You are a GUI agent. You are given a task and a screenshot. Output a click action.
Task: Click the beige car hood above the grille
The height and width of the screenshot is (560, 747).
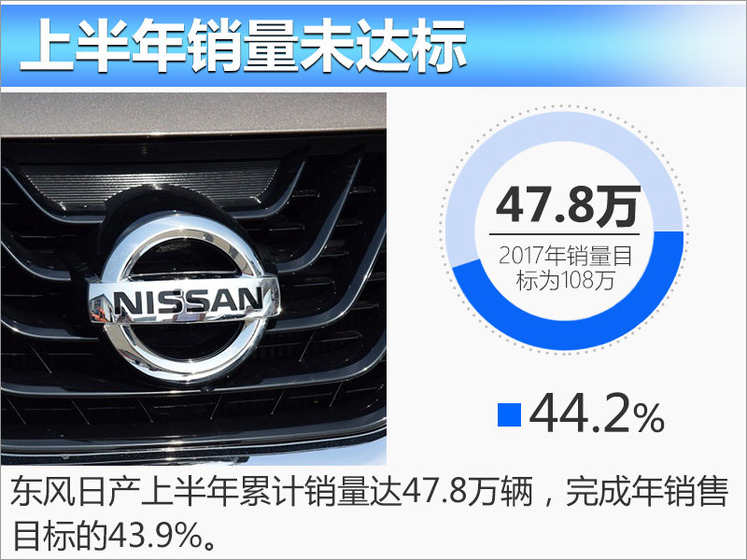(193, 113)
